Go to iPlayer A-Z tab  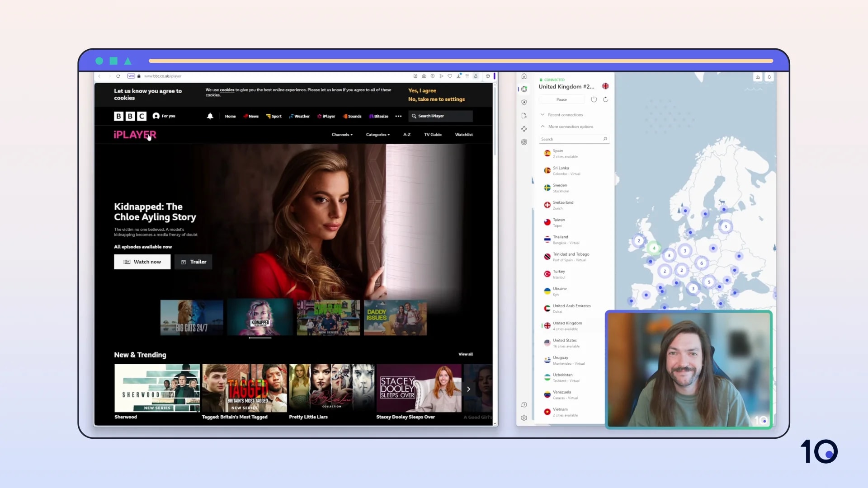407,135
